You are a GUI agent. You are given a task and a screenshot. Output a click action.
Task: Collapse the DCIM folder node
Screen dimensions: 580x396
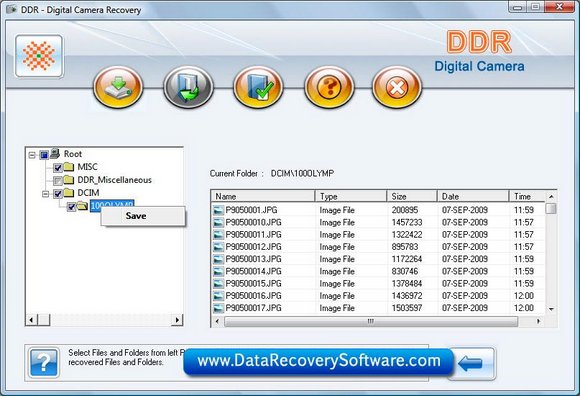(x=45, y=193)
